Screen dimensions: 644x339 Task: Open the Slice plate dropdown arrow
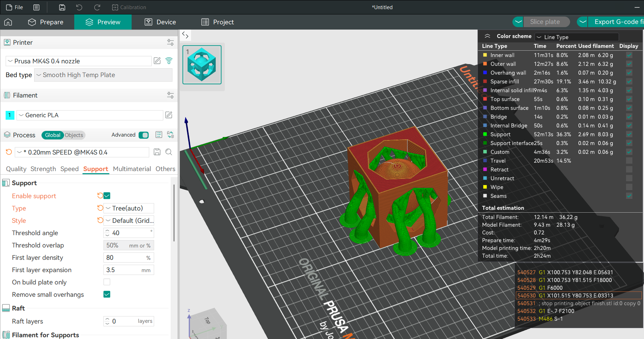click(x=518, y=22)
